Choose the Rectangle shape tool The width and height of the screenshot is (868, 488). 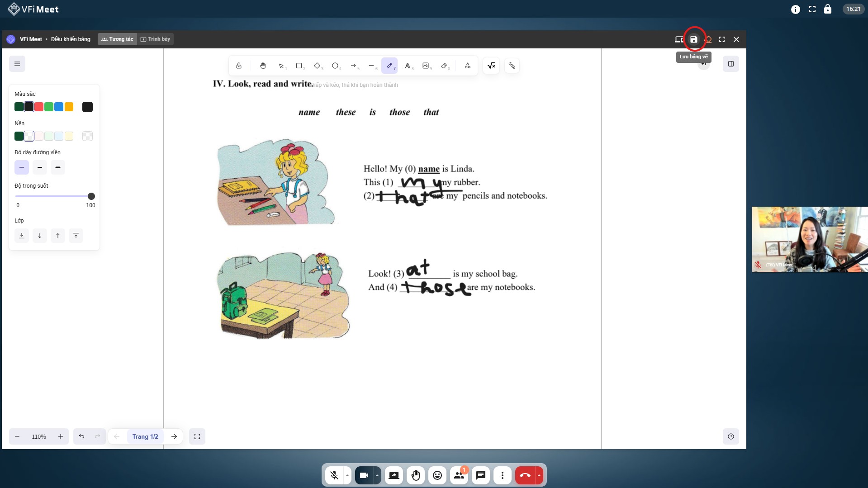point(299,66)
